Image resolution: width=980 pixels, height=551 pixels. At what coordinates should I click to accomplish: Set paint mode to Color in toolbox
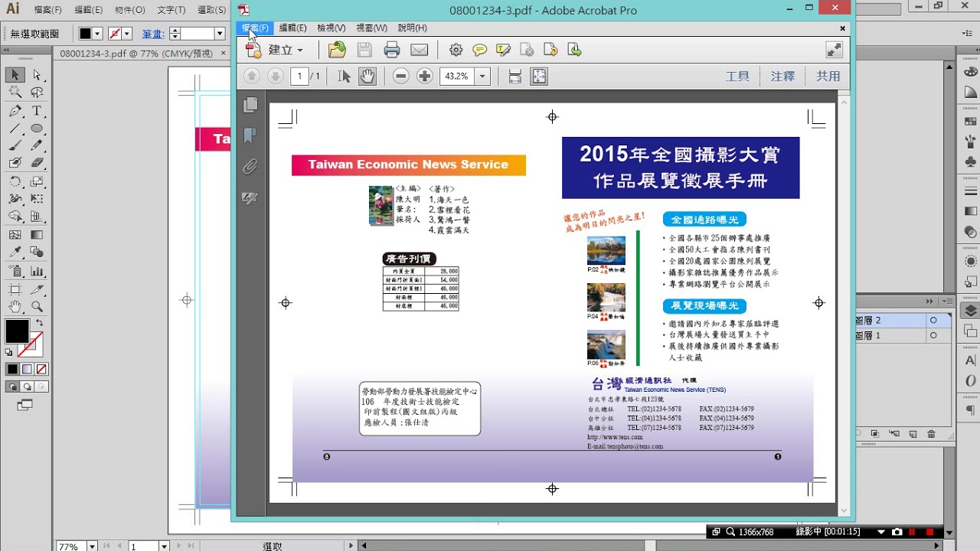tap(13, 369)
